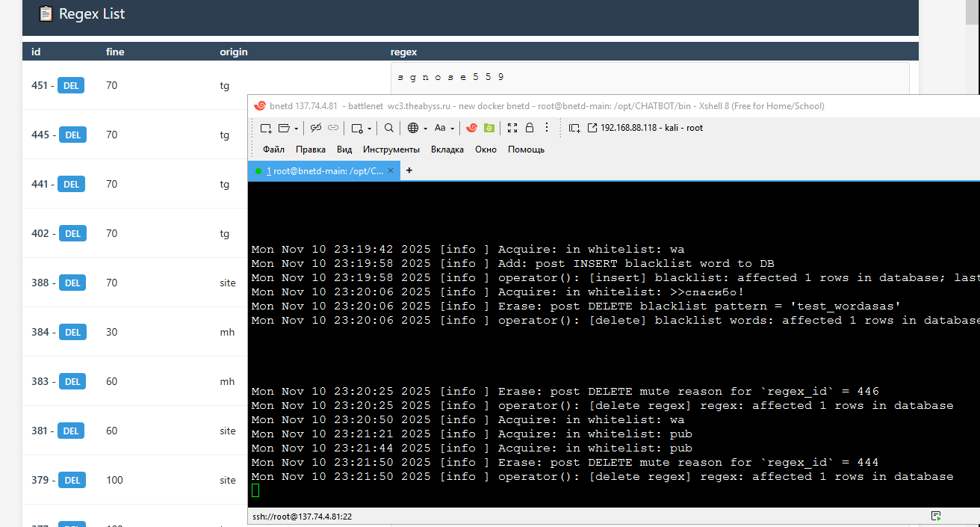
Task: Delete regex 388 with DEL button
Action: tap(72, 283)
